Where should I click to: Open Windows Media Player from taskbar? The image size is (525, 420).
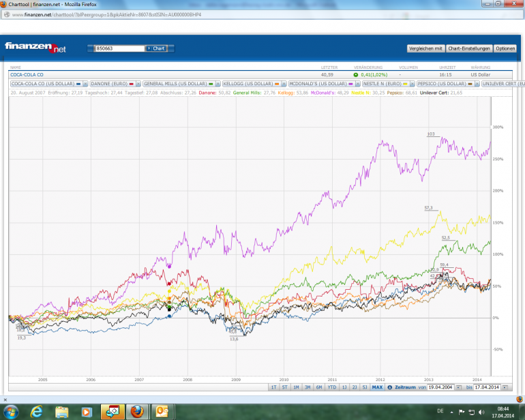[x=87, y=412]
